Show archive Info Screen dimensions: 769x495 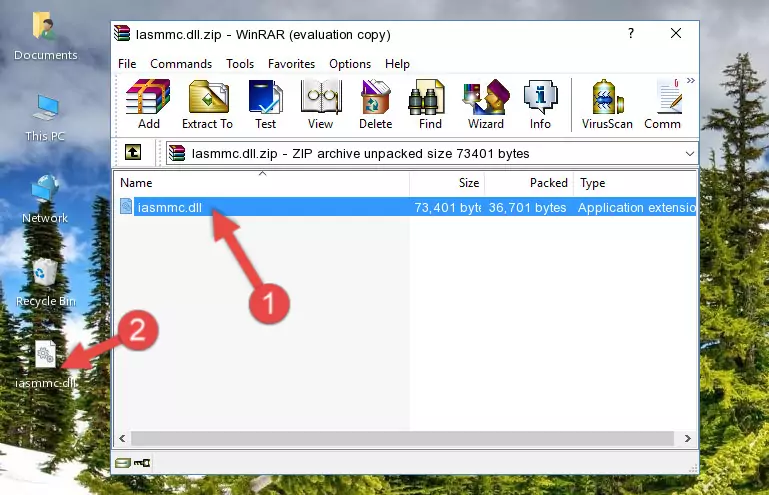coord(540,104)
